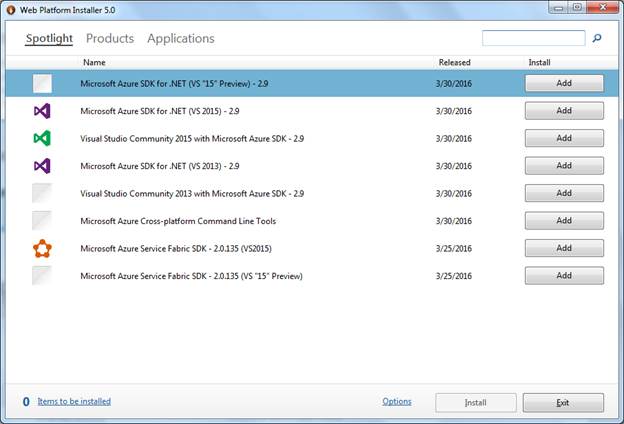The image size is (624, 424).
Task: Click the 0 items count number
Action: 26,402
